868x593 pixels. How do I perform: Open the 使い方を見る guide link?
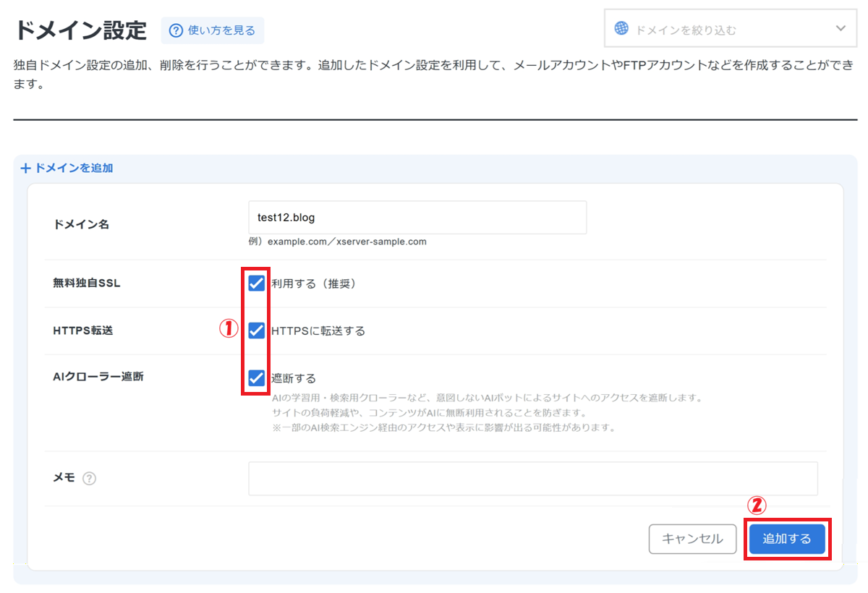[x=221, y=30]
